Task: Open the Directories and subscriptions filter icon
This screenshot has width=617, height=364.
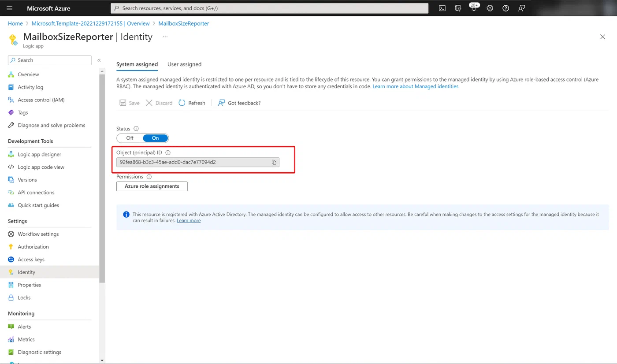Action: [x=458, y=8]
